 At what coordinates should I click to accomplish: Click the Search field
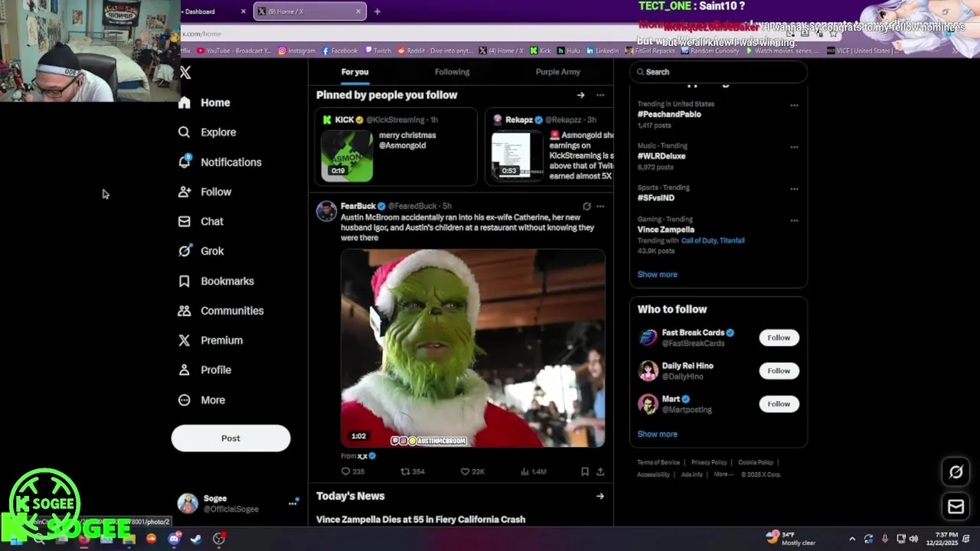pyautogui.click(x=718, y=72)
